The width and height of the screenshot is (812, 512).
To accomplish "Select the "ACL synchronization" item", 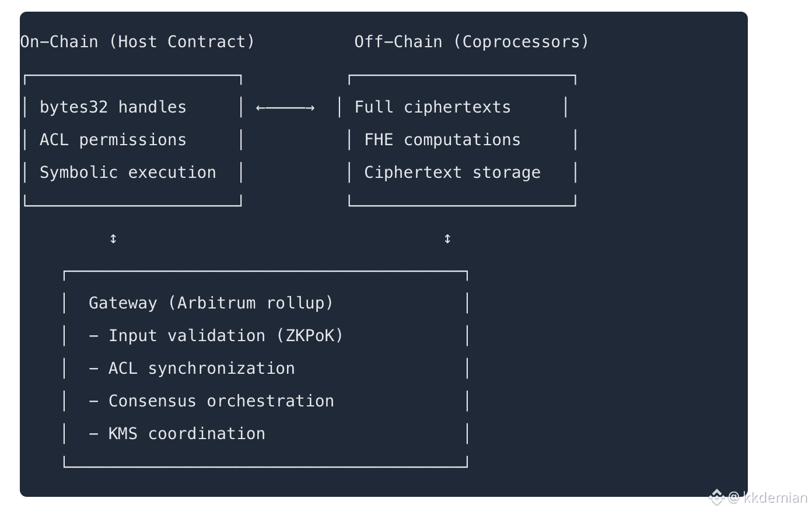I will point(201,369).
